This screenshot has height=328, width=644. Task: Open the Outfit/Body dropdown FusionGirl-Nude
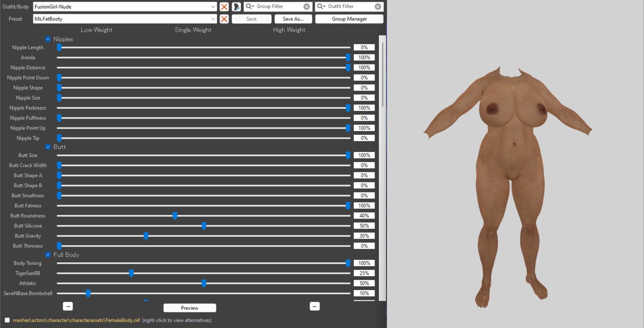tap(125, 7)
